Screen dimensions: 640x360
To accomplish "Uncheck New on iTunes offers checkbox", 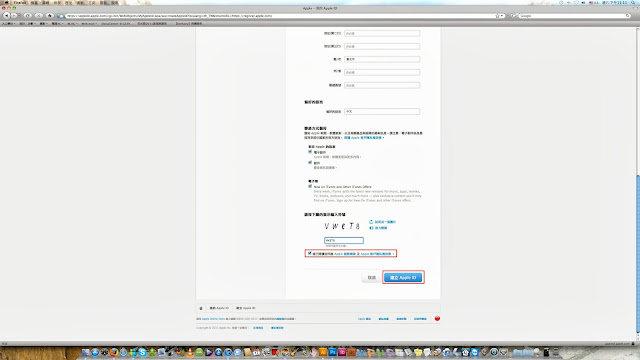I will click(310, 186).
